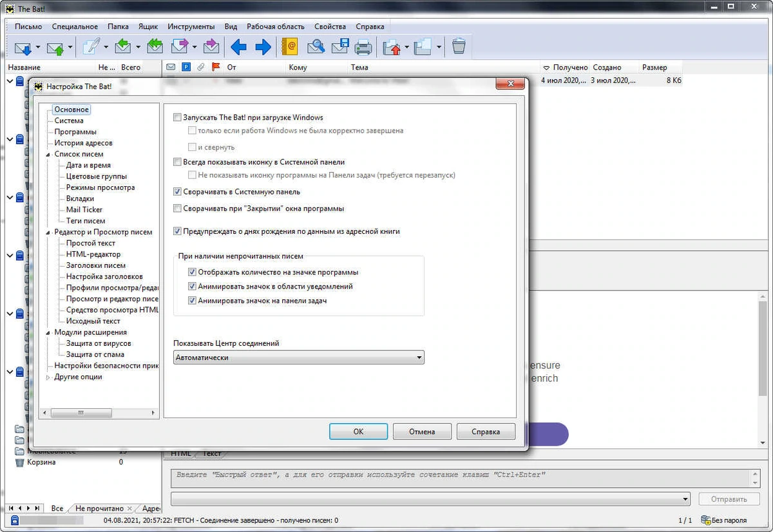Click the Без пароля lock status icon
Screen dimensions: 773x532
point(705,520)
